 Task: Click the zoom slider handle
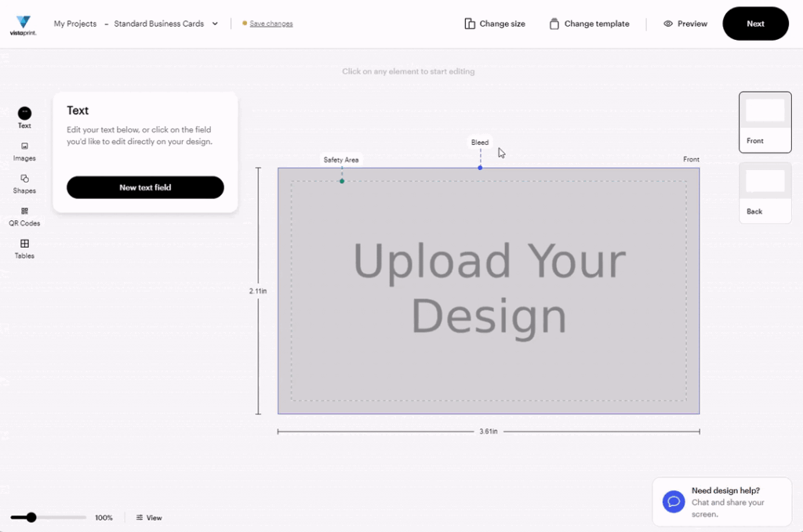tap(31, 518)
